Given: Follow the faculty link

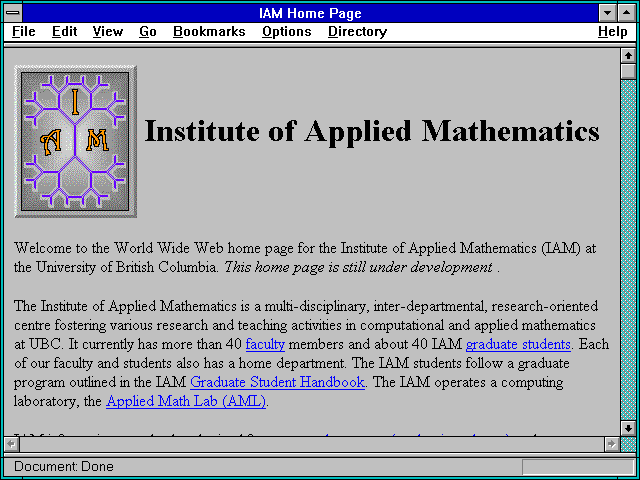Looking at the screenshot, I should pos(265,344).
